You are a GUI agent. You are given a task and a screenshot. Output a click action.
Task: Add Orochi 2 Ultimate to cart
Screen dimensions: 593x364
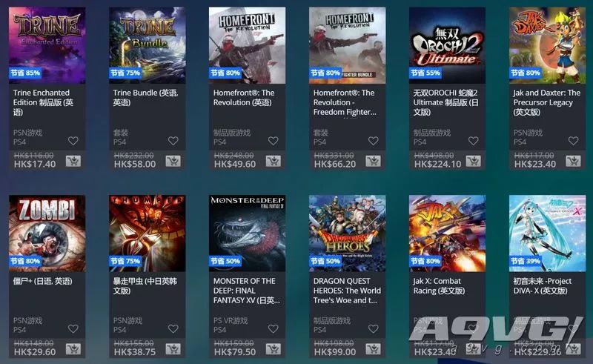473,162
